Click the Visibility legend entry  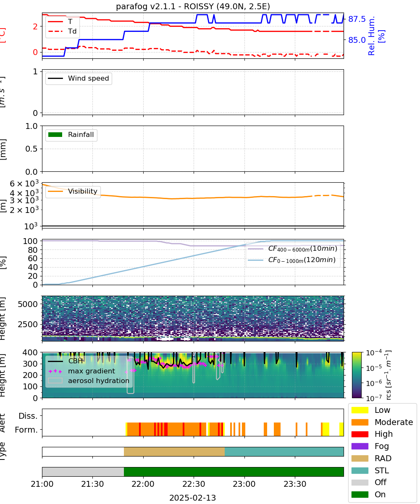point(73,192)
